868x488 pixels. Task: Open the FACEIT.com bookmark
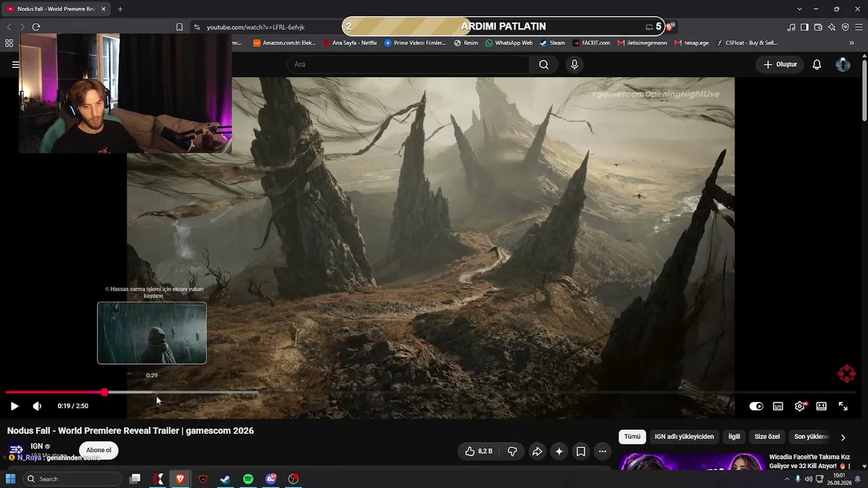(x=591, y=43)
